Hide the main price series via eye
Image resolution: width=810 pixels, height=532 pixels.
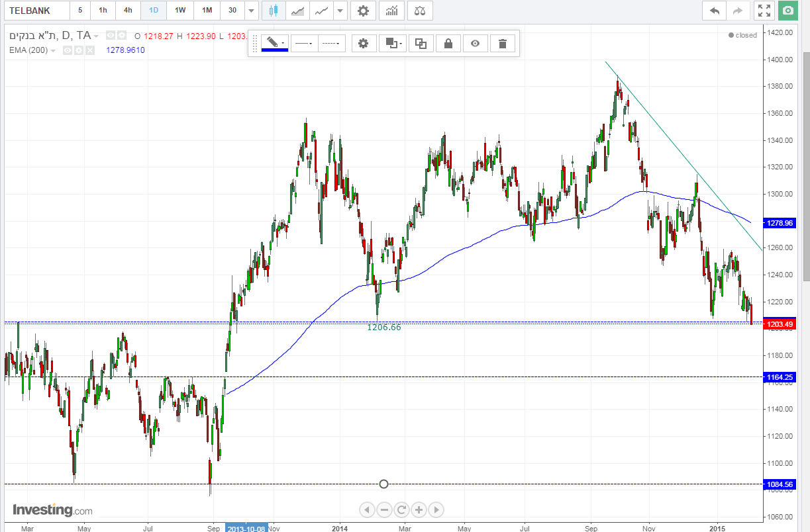point(111,35)
